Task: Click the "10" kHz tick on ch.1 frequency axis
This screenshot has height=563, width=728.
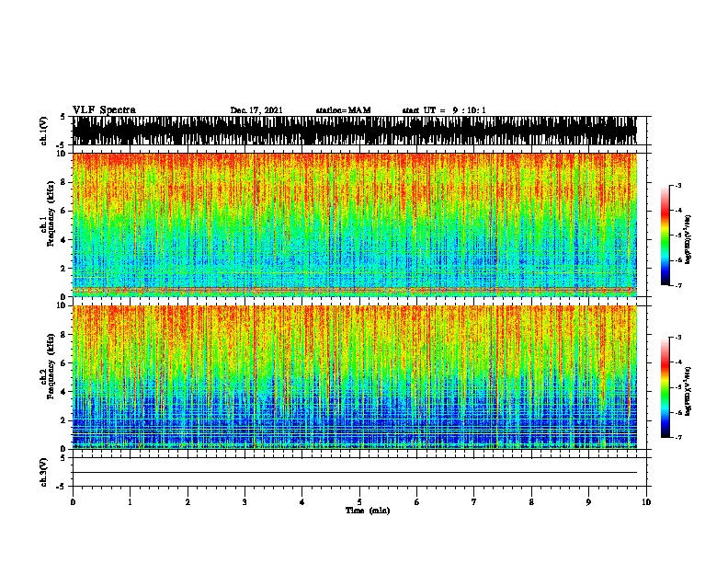Action: [x=63, y=154]
